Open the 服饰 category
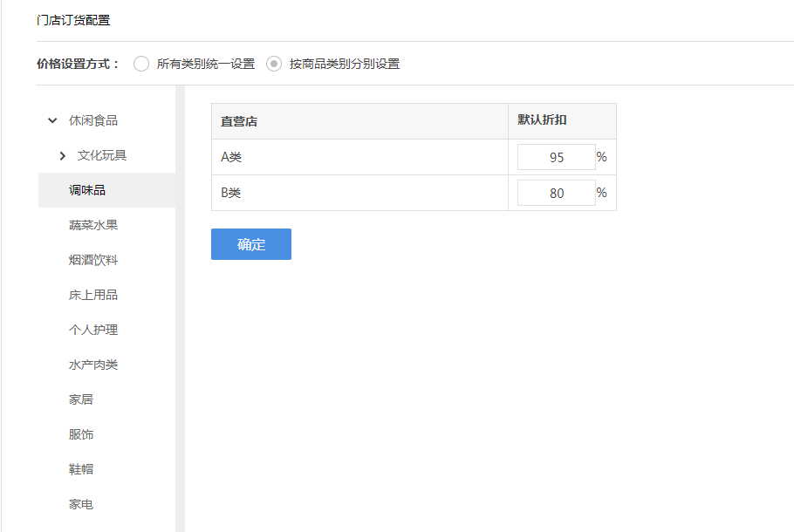Image resolution: width=794 pixels, height=532 pixels. pos(81,434)
